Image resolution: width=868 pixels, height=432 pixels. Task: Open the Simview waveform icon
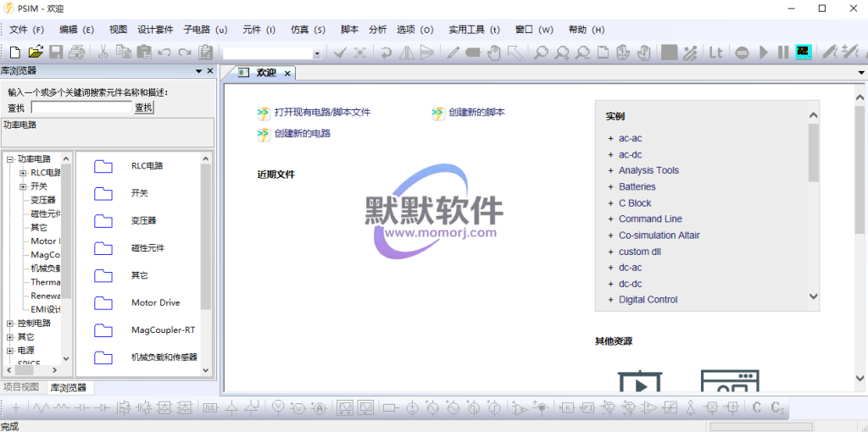804,52
